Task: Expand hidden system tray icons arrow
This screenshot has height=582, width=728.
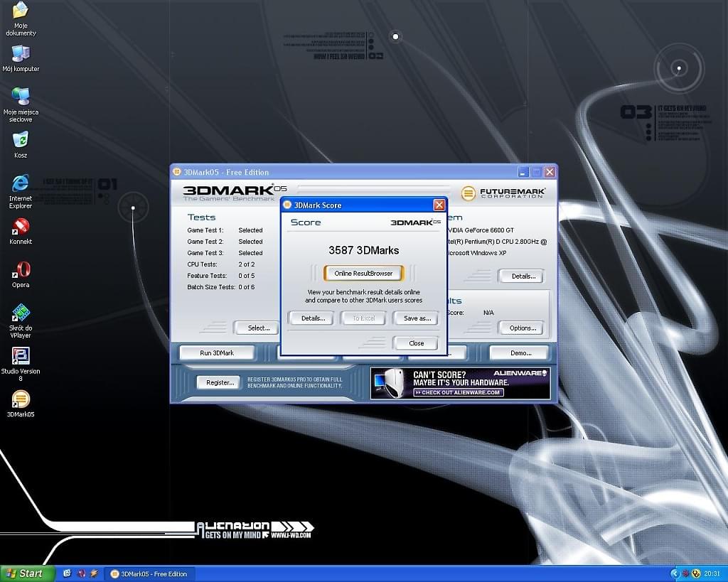Action: (675, 573)
